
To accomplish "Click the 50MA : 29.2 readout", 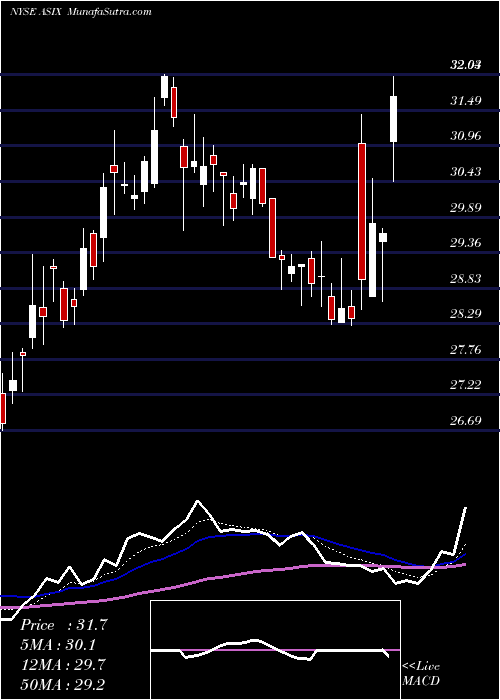I will point(63,684).
